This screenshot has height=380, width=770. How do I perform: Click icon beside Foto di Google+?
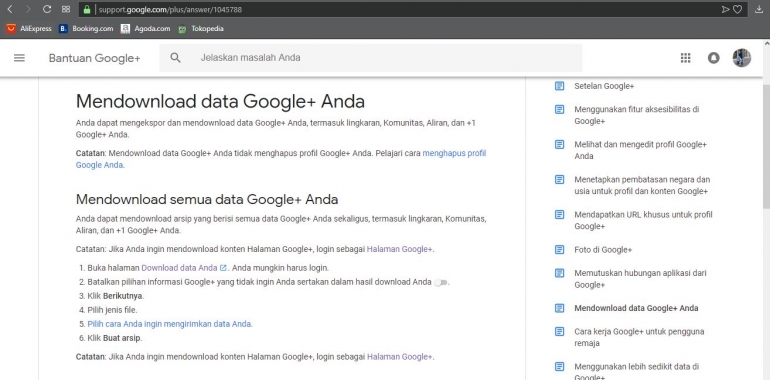[559, 250]
